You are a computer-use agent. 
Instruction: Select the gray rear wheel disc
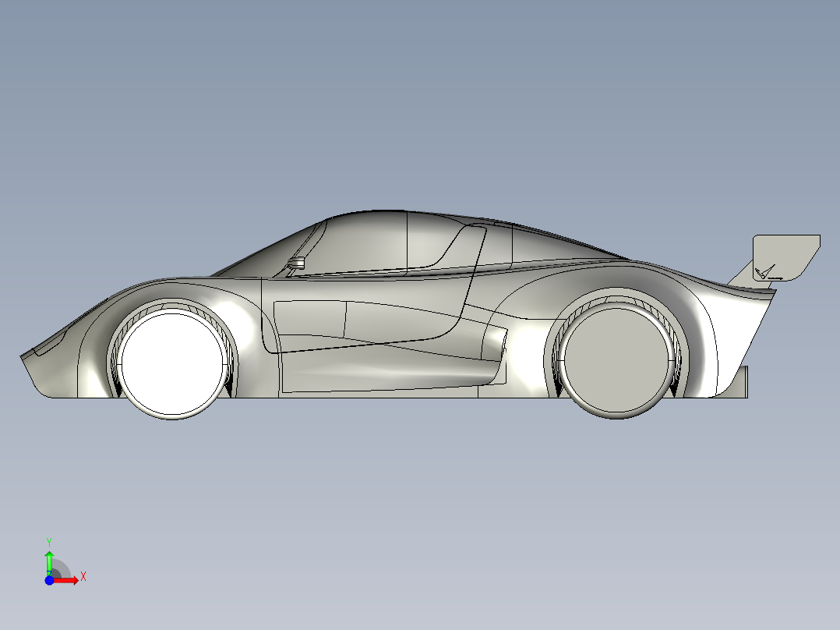tap(616, 360)
